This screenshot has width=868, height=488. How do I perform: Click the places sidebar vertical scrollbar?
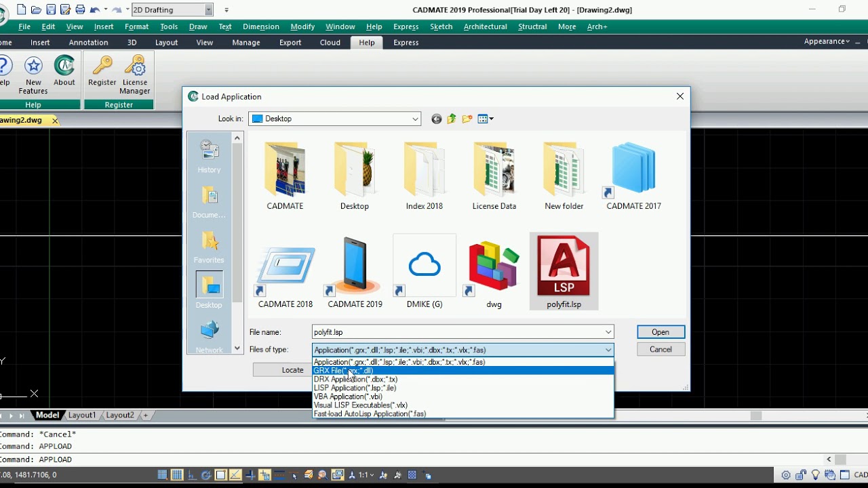[x=237, y=243]
